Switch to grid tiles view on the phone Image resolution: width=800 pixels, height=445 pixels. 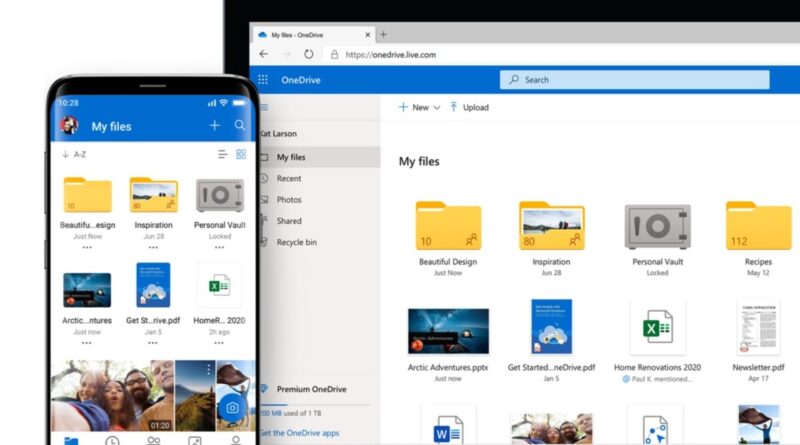pyautogui.click(x=241, y=154)
